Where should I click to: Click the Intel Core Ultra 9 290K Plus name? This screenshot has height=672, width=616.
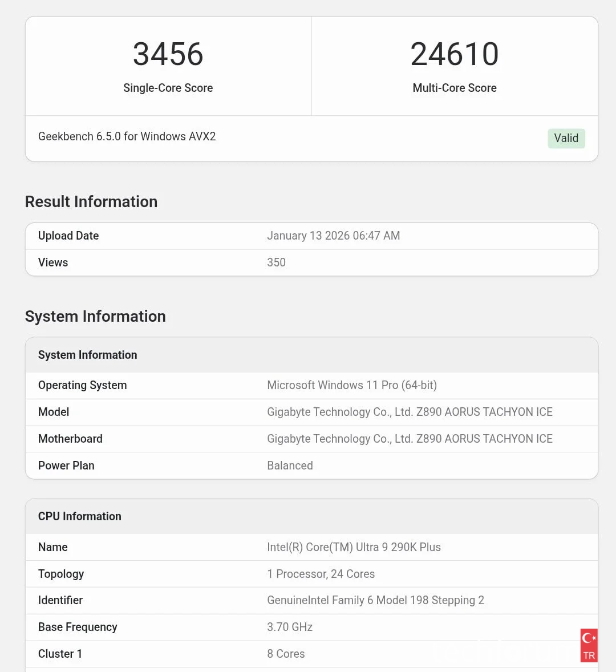[354, 547]
